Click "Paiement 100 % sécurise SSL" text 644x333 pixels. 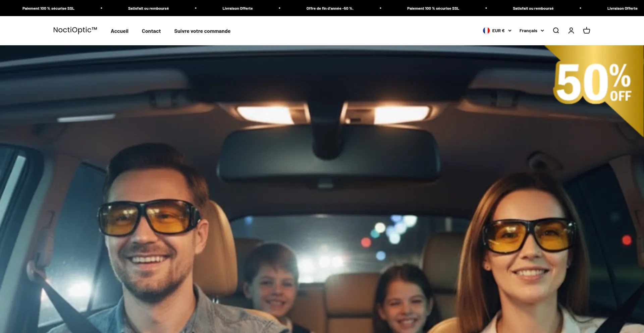tap(48, 8)
